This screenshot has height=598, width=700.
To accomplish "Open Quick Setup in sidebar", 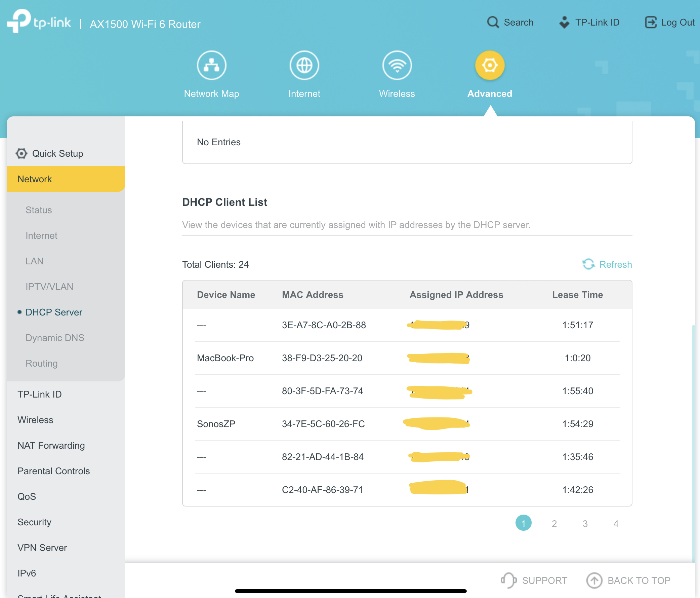I will [57, 153].
